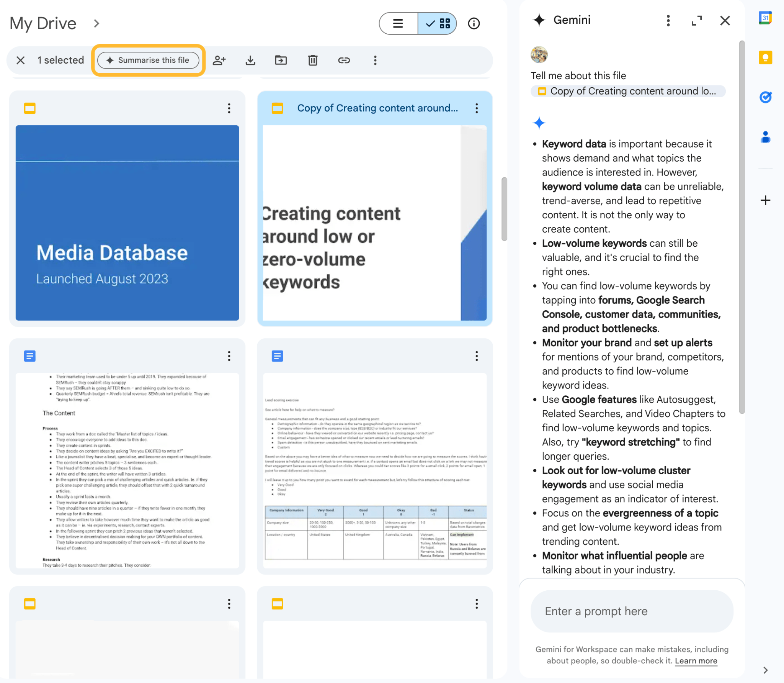Switch to list layout view
The width and height of the screenshot is (784, 683).
coord(398,23)
